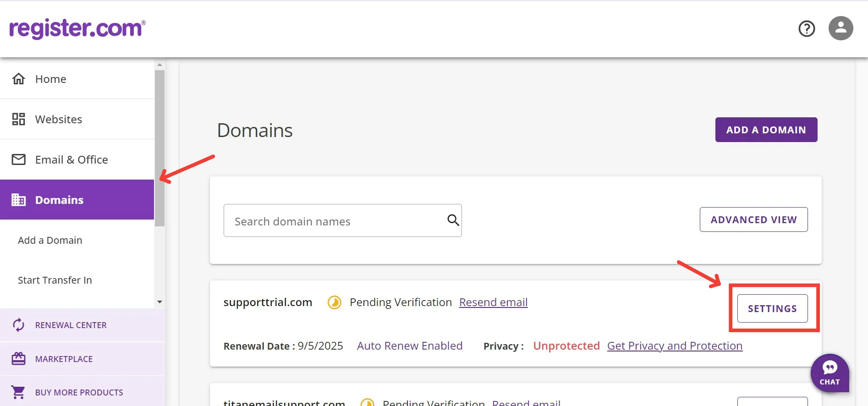Open SETTINGS for supporttrial.com

coord(772,308)
